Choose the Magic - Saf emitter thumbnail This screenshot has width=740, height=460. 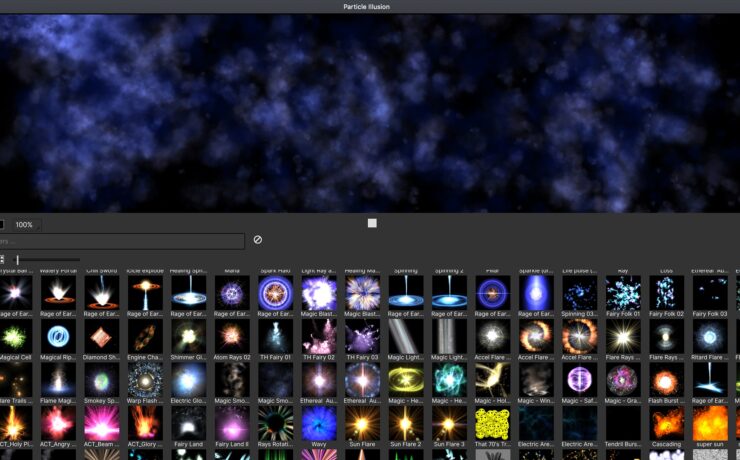[x=580, y=380]
